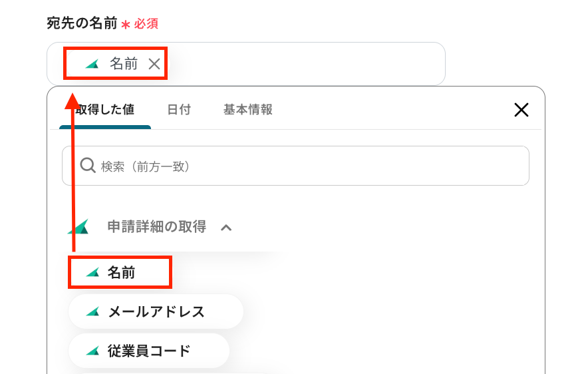Click the 申請詳細の取得 section header
The width and height of the screenshot is (588, 374).
click(x=157, y=226)
